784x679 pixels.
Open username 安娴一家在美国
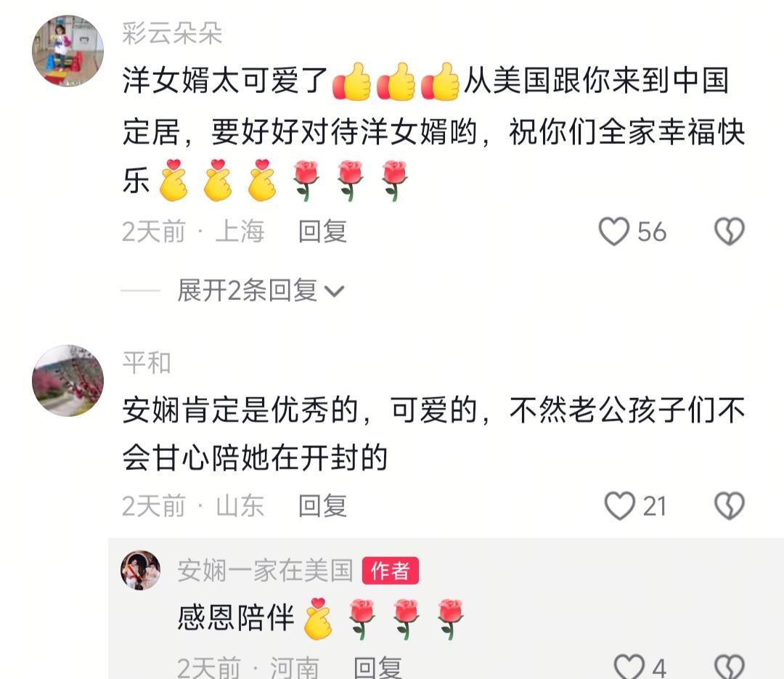tap(265, 570)
